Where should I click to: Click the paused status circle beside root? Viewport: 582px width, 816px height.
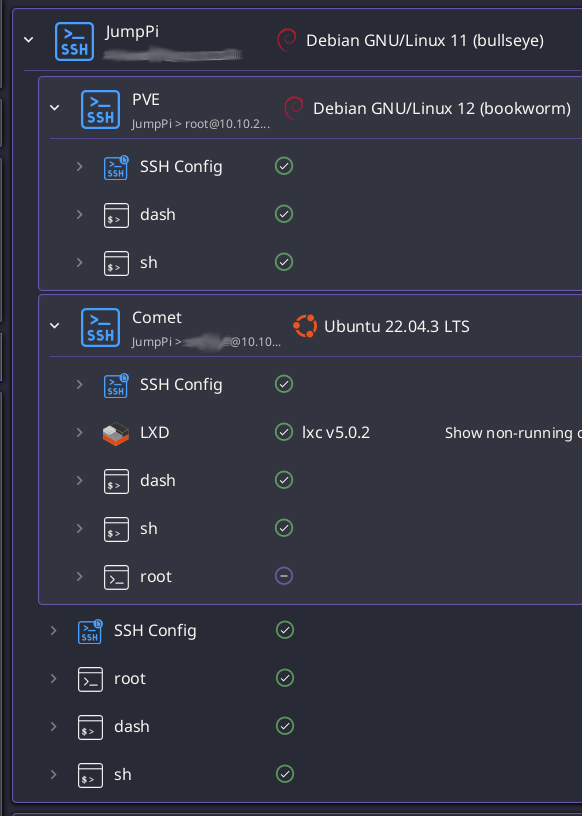[284, 576]
